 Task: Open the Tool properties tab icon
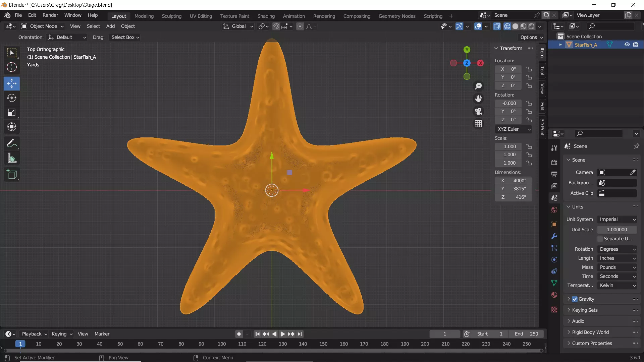[554, 148]
